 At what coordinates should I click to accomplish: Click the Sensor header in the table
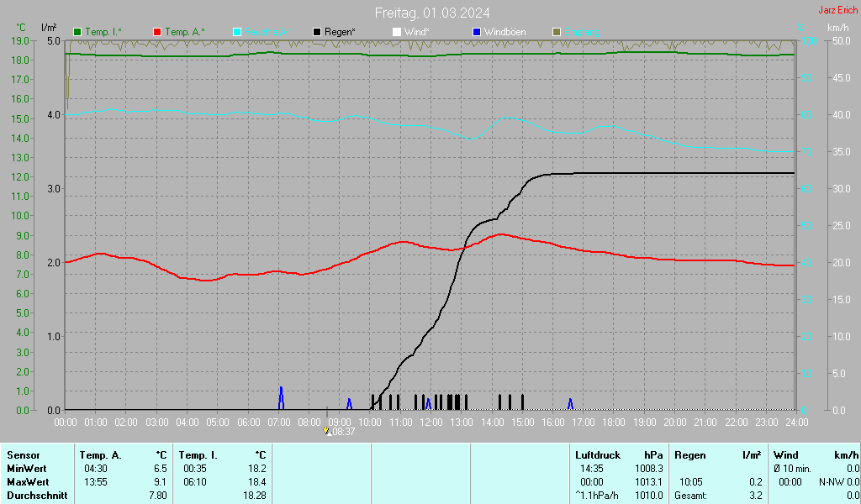click(x=23, y=454)
